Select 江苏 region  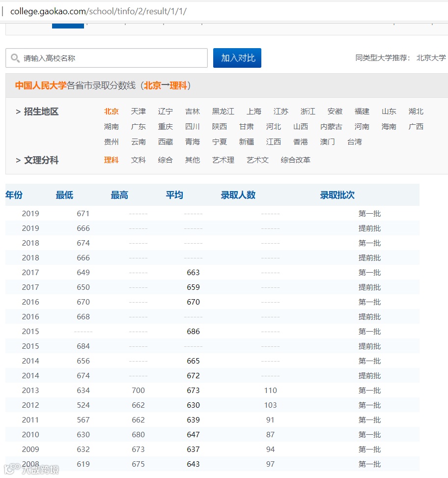point(281,111)
